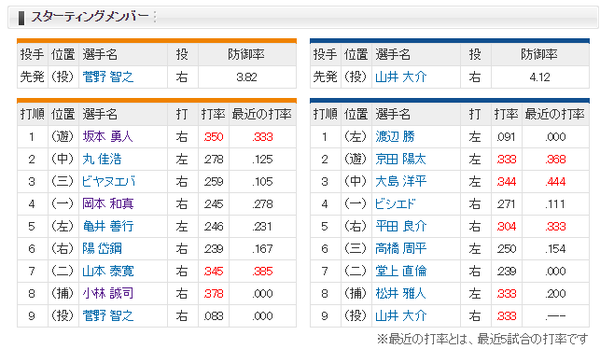Click the 最近の打率 header in right batting table
Viewport: 600px width, 363px height.
[555, 114]
